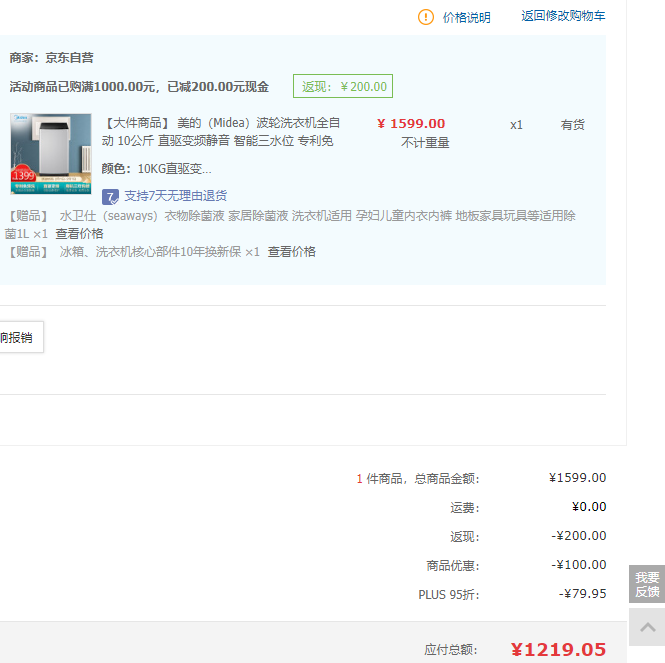Viewport: 665px width, 663px height.
Task: Click the back-to-top arrow icon
Action: tap(647, 627)
